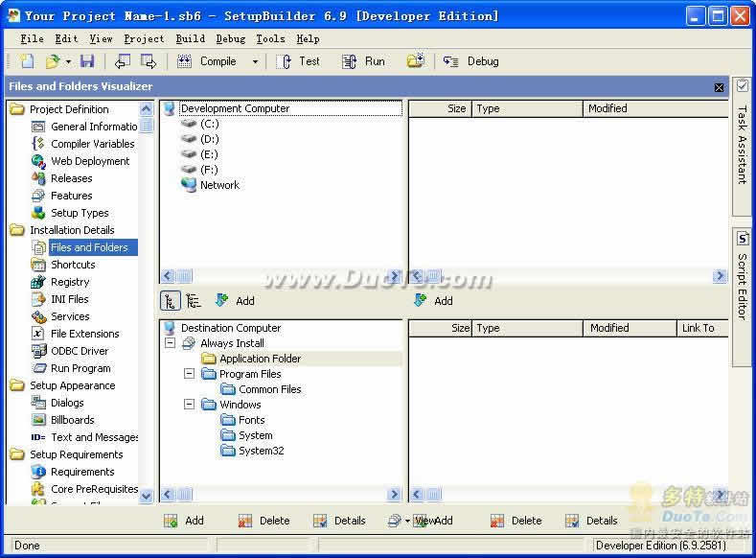Click the Releases icon in sidebar
Viewport: 756px width, 558px height.
[38, 178]
